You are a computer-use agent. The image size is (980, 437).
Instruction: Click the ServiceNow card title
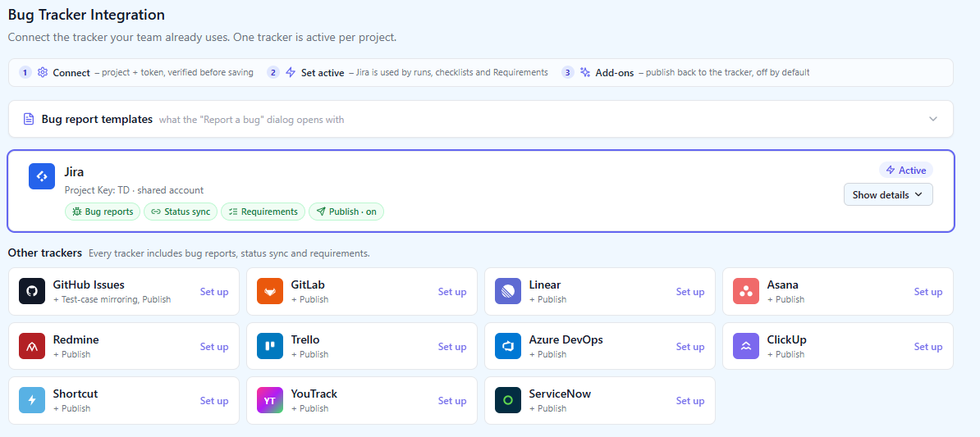coord(560,394)
